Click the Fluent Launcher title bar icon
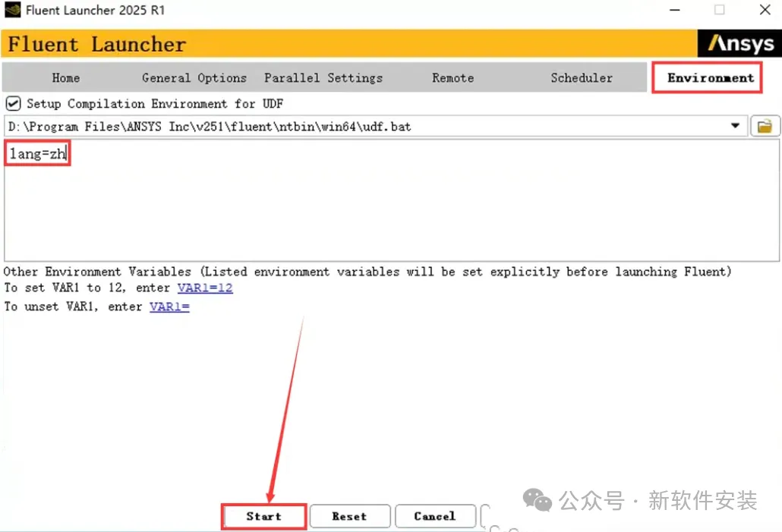782x532 pixels. (x=12, y=9)
